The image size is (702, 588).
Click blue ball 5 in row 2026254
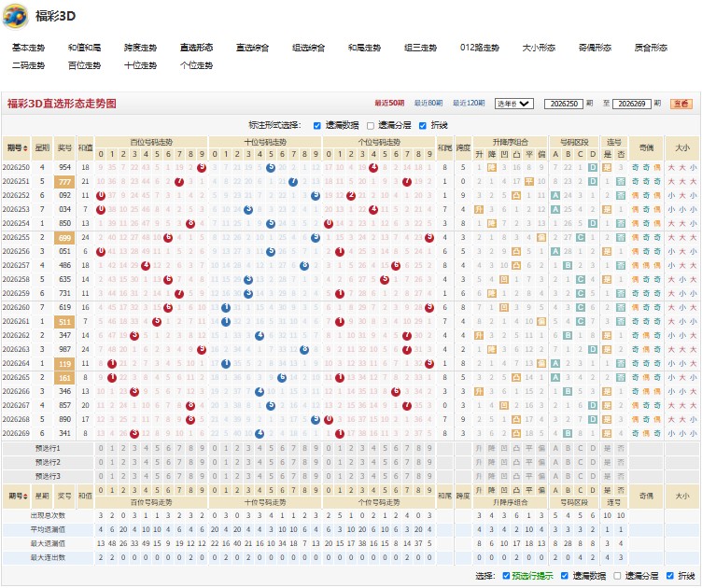[271, 224]
